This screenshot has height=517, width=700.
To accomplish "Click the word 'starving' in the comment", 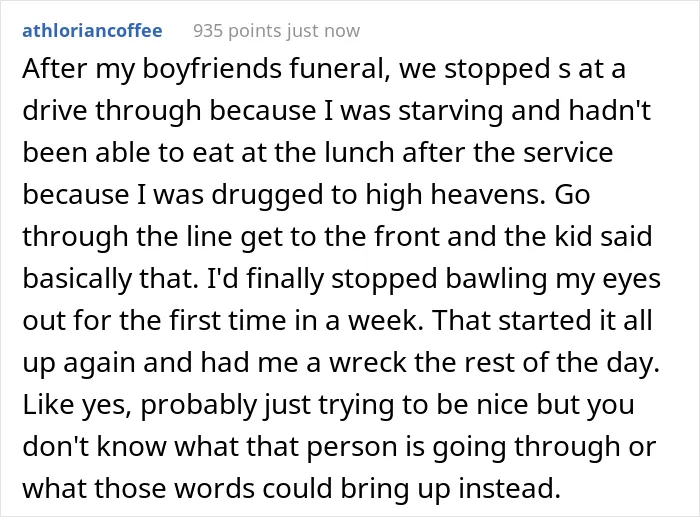I will (x=450, y=111).
